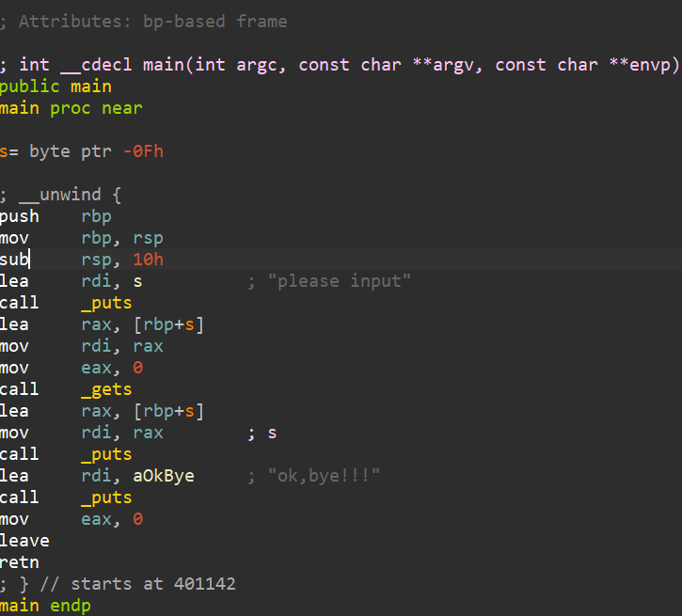Click the '-0Fh' stack offset value

[143, 151]
